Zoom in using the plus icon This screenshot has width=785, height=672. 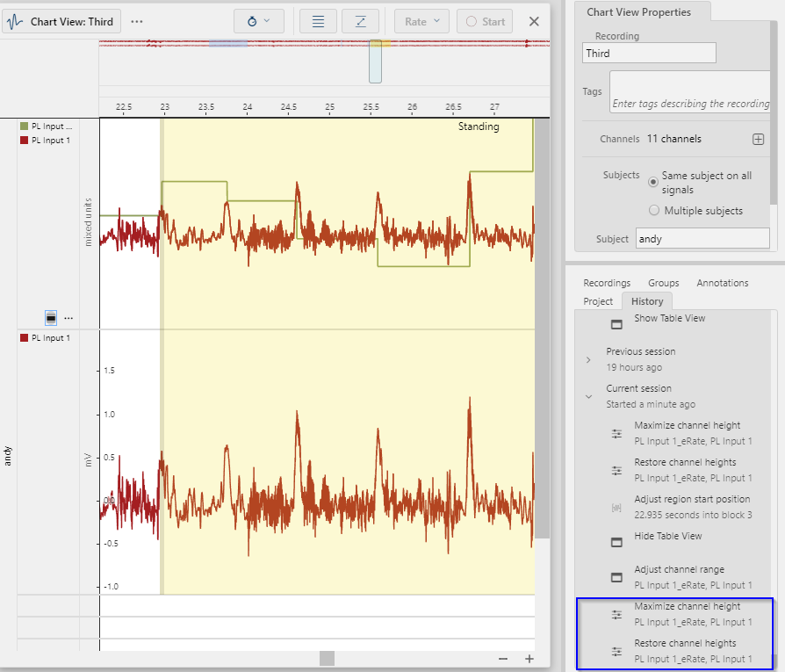click(x=529, y=659)
